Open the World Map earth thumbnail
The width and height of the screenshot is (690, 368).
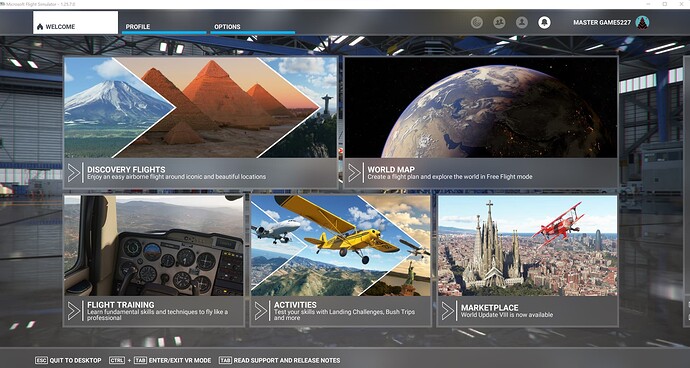point(481,107)
